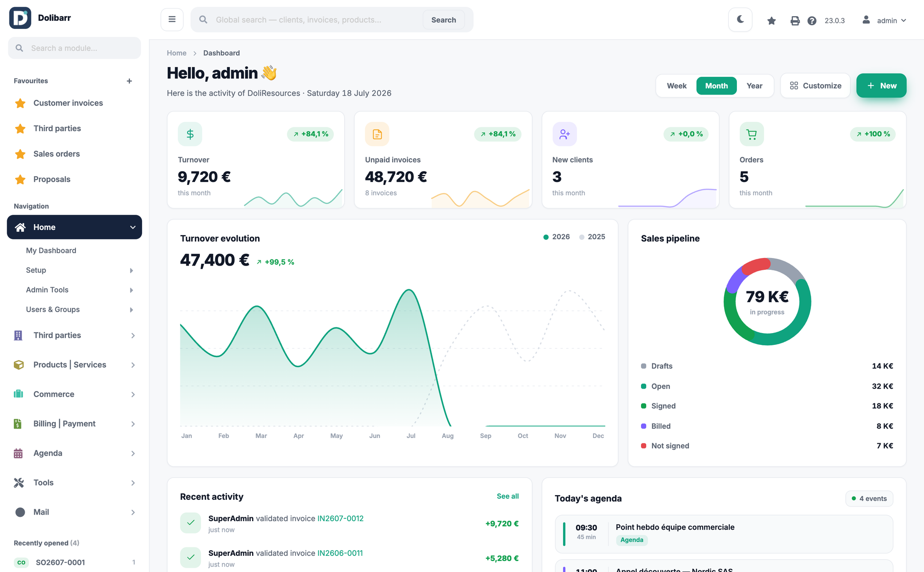Toggle dark mode moon icon

tap(740, 19)
